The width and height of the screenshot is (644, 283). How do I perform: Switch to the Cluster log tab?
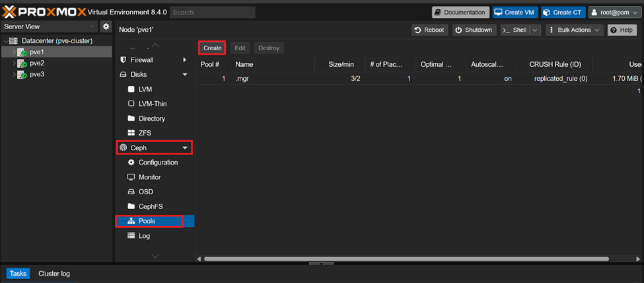point(54,273)
